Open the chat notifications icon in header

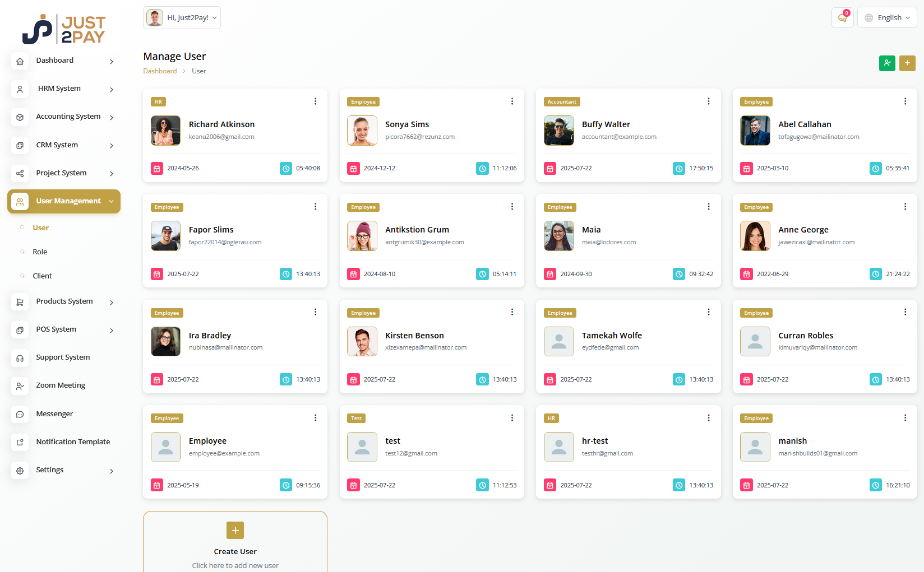coord(842,18)
